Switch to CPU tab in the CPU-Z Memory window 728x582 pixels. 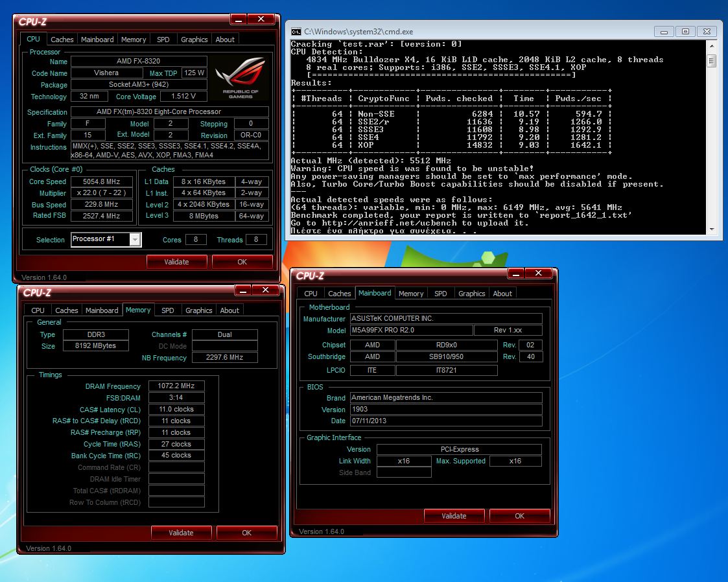(38, 310)
